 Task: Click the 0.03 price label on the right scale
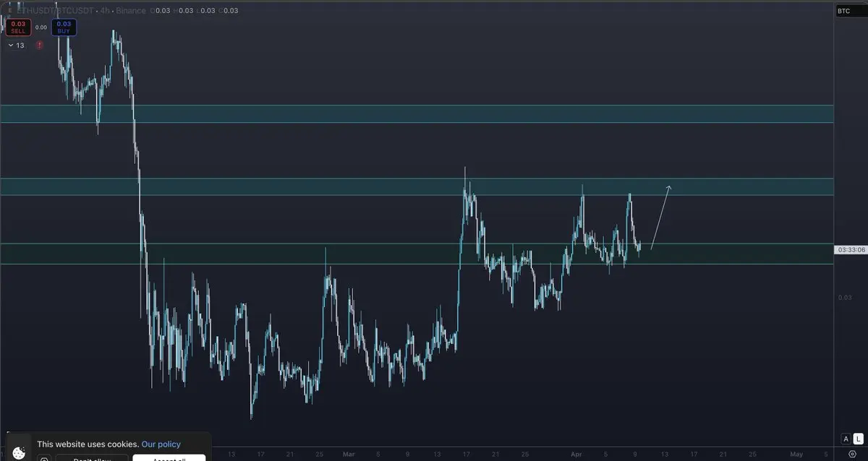pyautogui.click(x=845, y=298)
